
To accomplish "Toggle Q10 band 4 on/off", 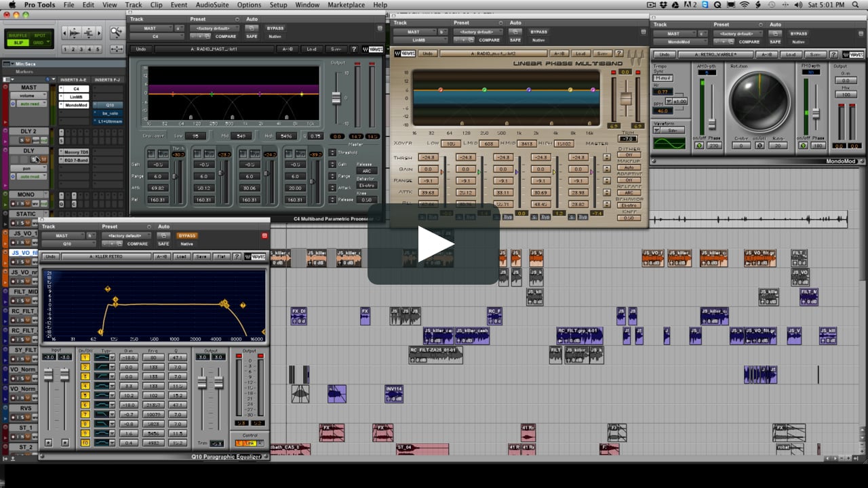I will [85, 386].
